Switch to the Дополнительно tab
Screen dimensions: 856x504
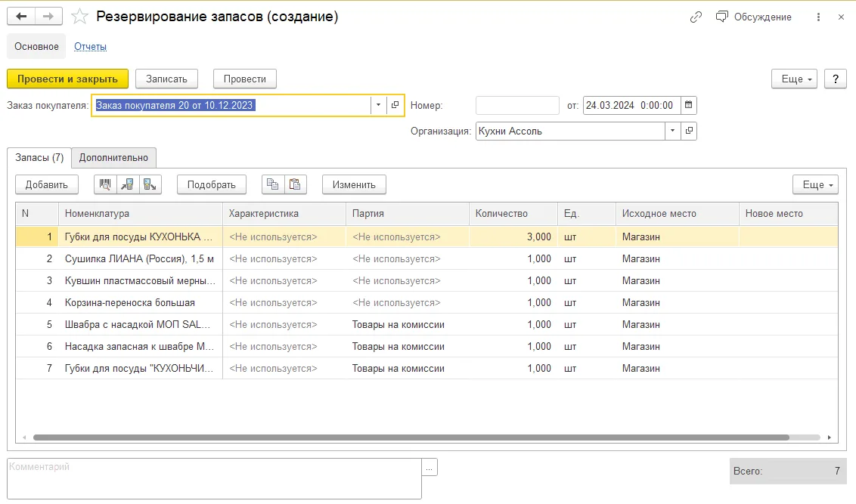113,158
